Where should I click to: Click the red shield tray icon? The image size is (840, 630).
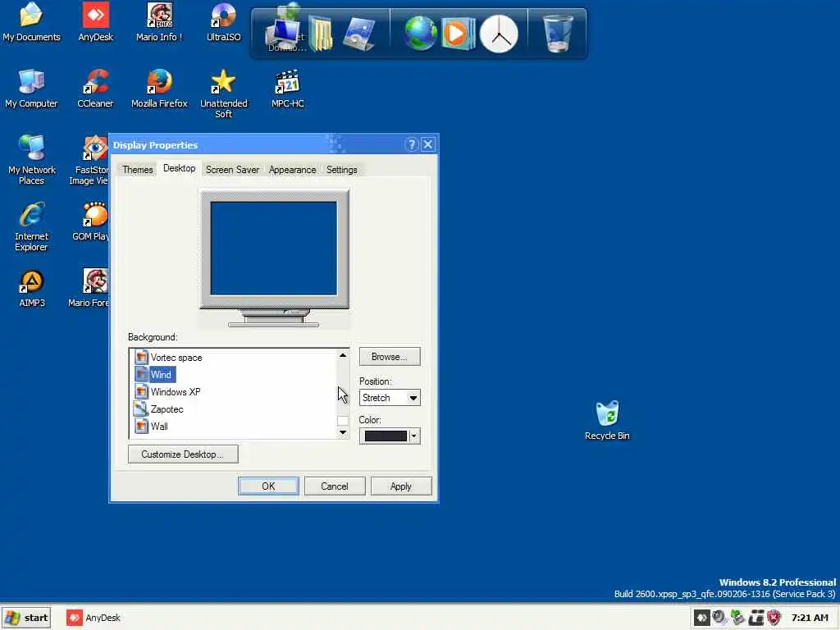point(774,617)
